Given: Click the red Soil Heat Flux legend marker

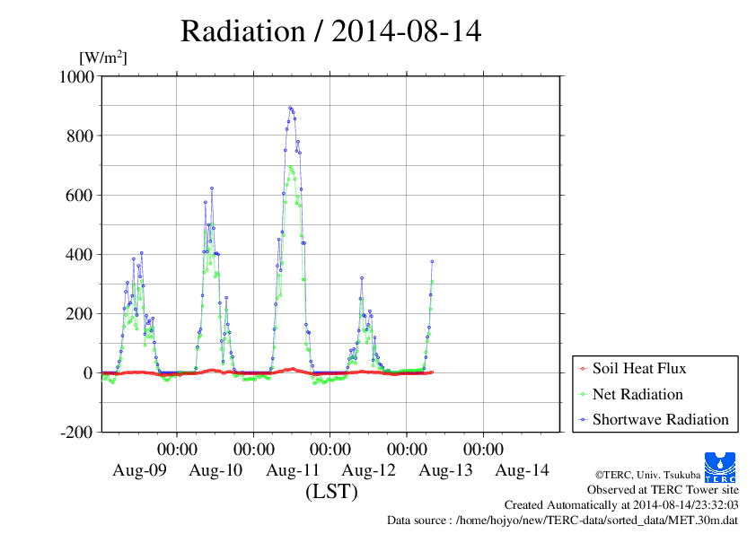Looking at the screenshot, I should coord(584,369).
